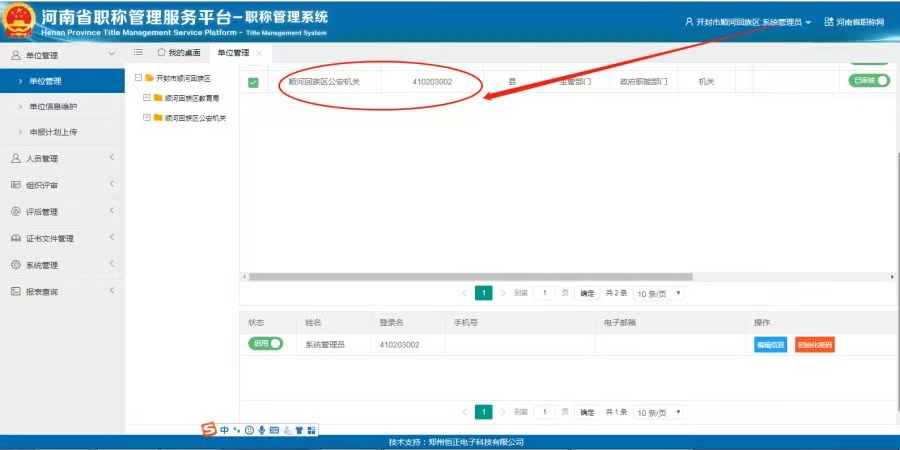Image resolution: width=900 pixels, height=450 pixels.
Task: Toggle the 启用 status switch for 系统管理员
Action: pyautogui.click(x=266, y=343)
